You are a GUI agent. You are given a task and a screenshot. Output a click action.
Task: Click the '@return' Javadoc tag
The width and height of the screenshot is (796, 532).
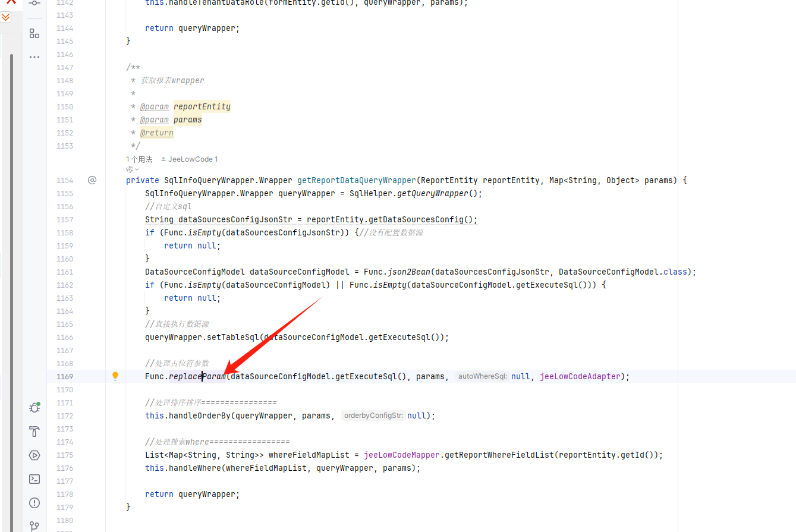(x=157, y=133)
